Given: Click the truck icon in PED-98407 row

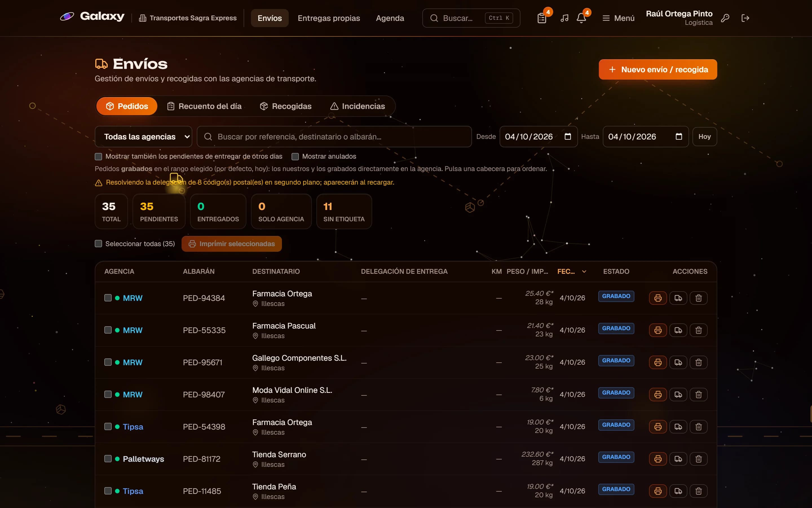Looking at the screenshot, I should (x=678, y=395).
